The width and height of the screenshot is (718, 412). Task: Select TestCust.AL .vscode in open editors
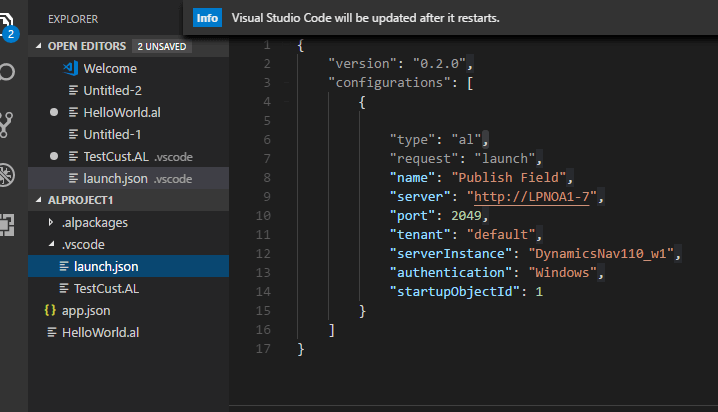pyautogui.click(x=128, y=156)
